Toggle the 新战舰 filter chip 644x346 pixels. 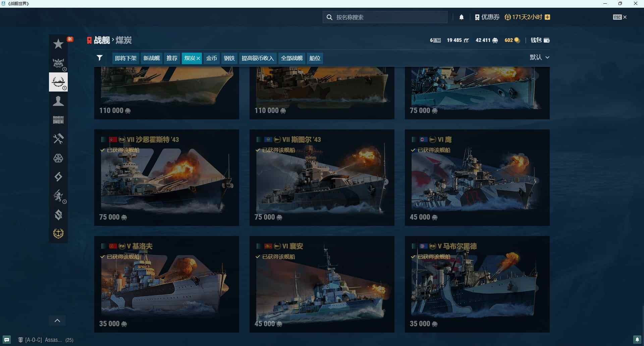pos(152,58)
